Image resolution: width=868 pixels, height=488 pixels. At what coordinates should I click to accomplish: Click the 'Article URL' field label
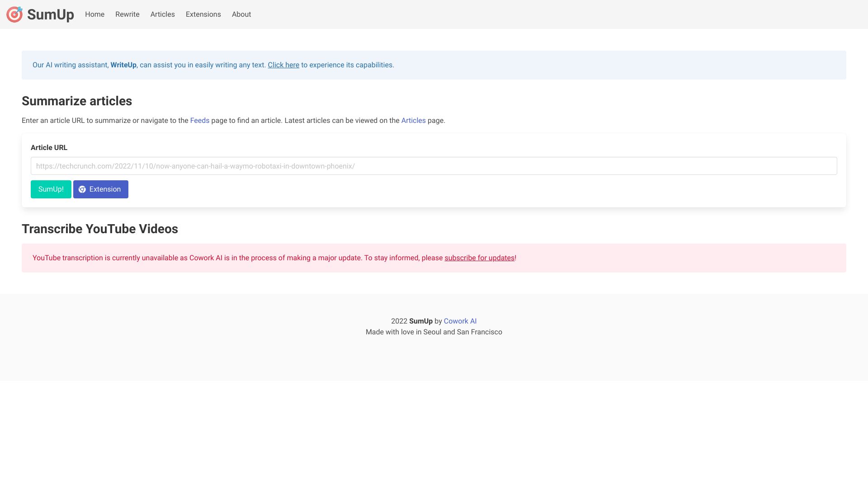tap(49, 148)
